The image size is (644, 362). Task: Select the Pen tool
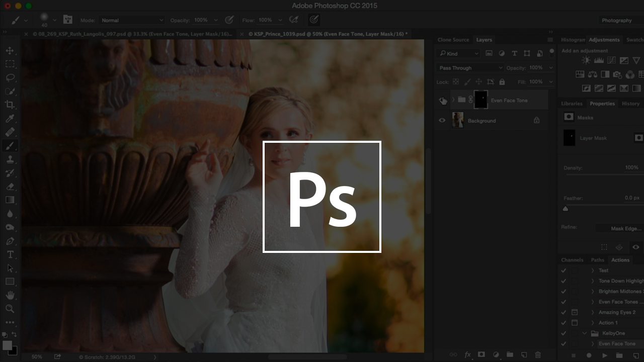pos(10,241)
